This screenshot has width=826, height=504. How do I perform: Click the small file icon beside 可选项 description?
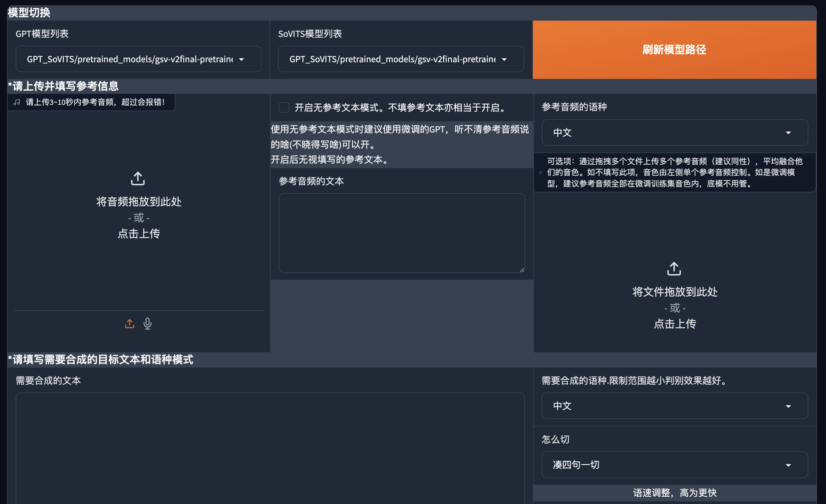pos(540,172)
